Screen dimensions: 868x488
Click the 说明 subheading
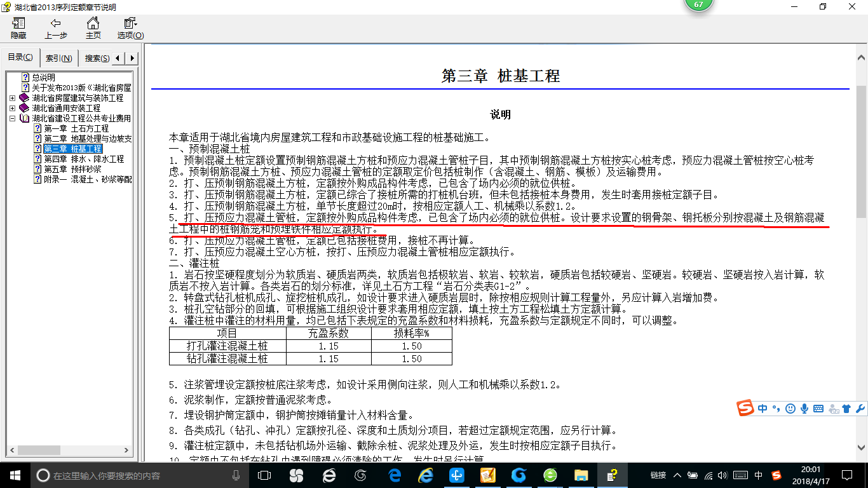pyautogui.click(x=500, y=115)
